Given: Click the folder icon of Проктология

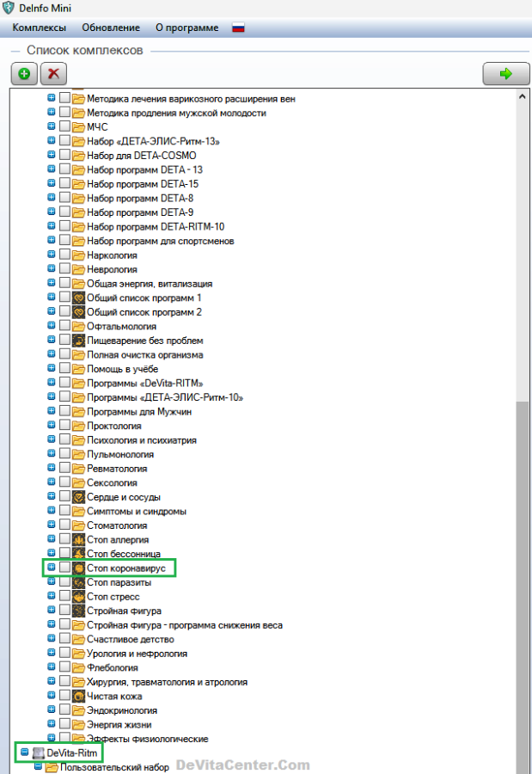Looking at the screenshot, I should (x=78, y=426).
